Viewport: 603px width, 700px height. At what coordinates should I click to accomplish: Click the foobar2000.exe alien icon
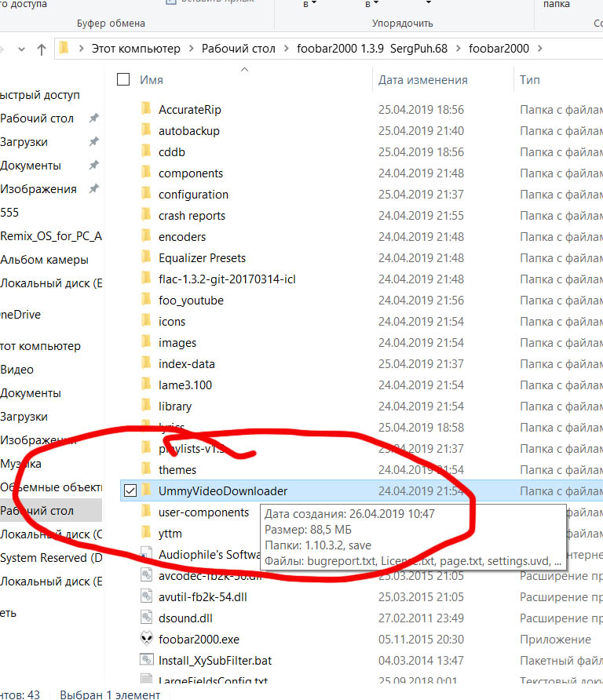[x=147, y=639]
